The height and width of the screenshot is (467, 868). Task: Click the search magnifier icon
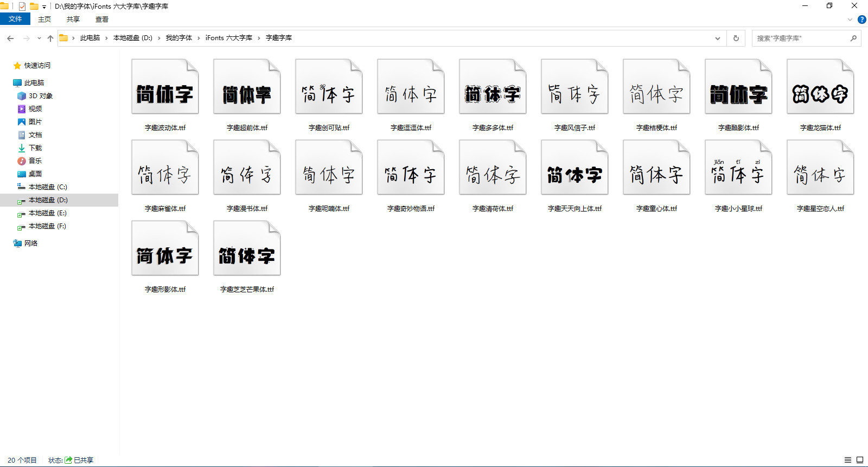pos(853,38)
